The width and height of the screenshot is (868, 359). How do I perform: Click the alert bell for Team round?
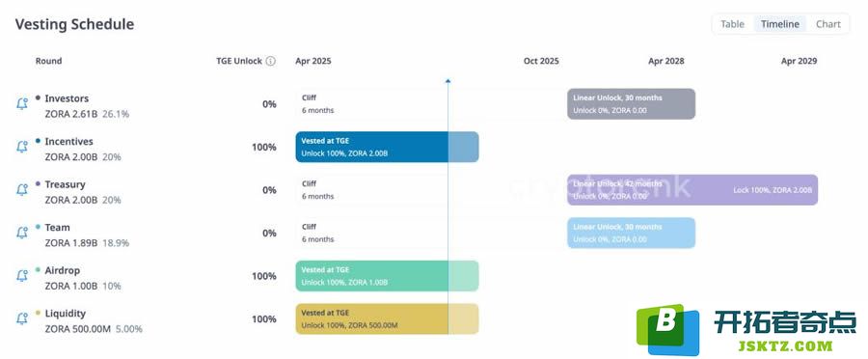click(22, 233)
